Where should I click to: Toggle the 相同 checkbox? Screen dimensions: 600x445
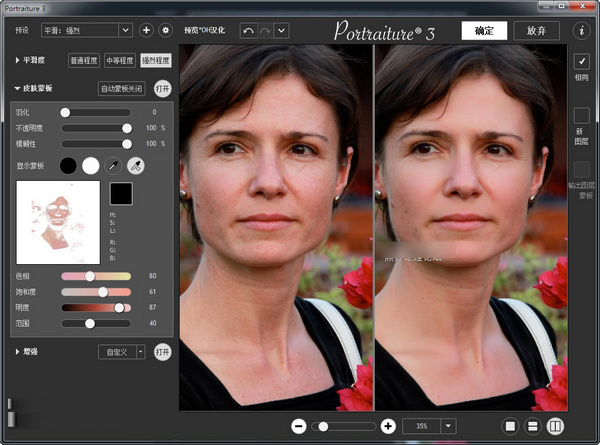tap(581, 62)
